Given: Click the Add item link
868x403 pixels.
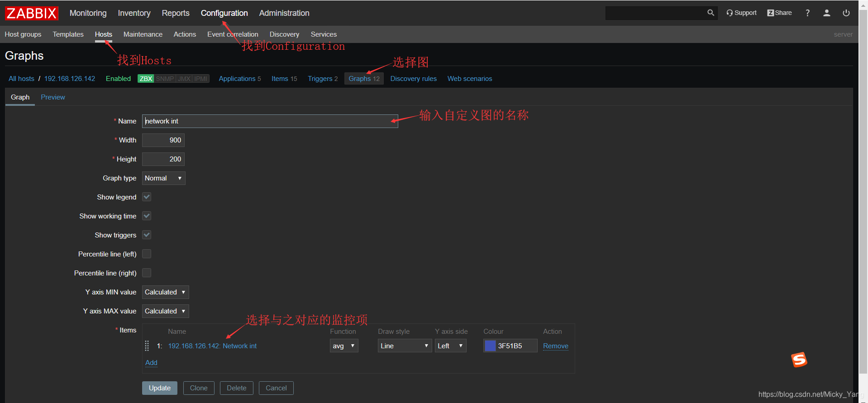Looking at the screenshot, I should pos(151,363).
